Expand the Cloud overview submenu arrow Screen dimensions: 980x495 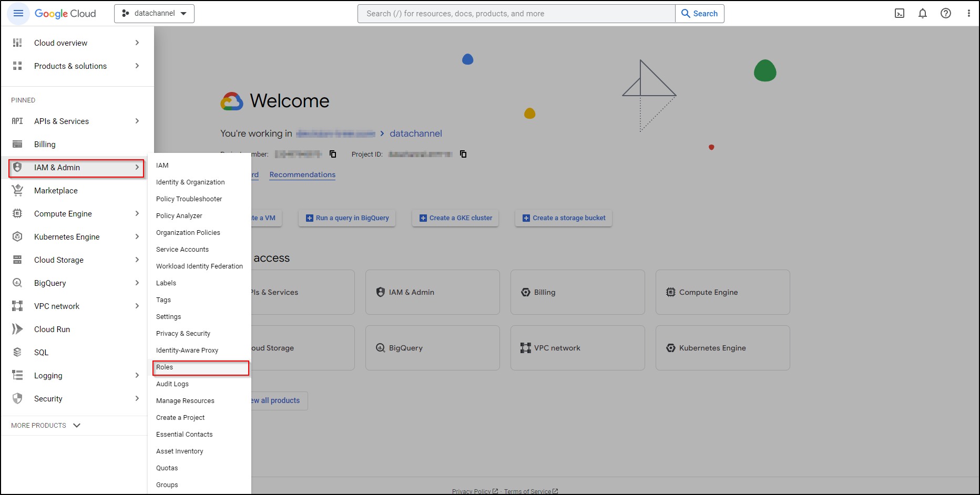click(x=137, y=43)
